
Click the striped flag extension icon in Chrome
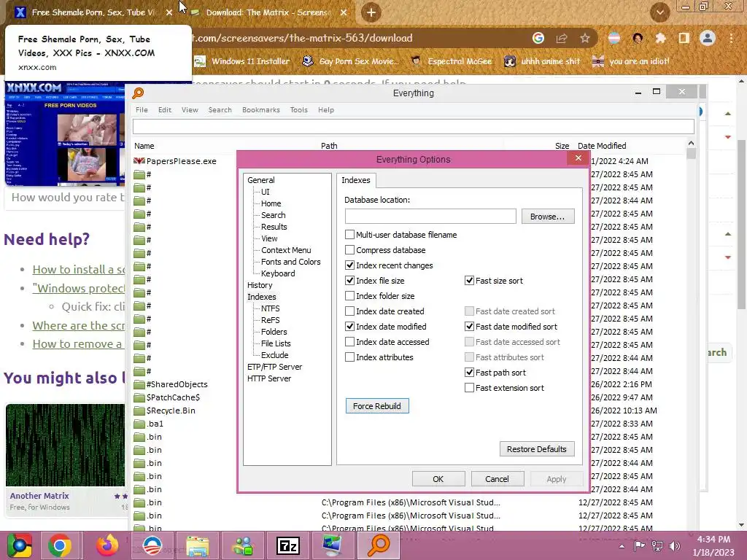coord(614,38)
